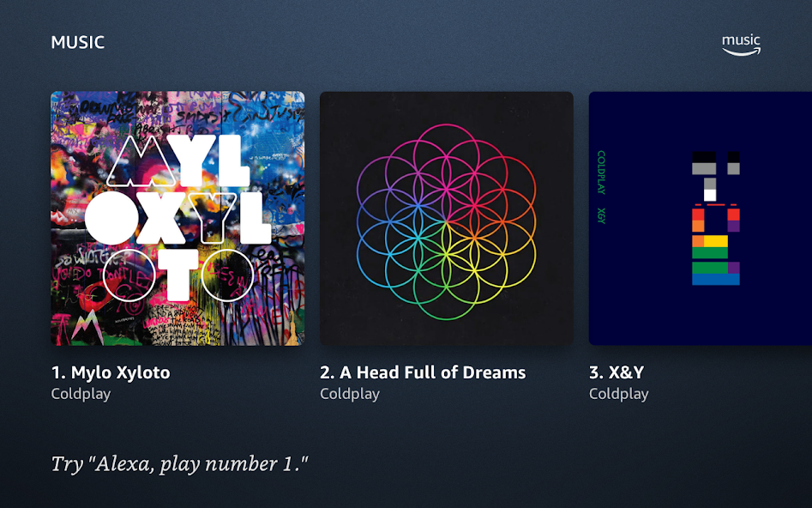The image size is (812, 508).
Task: Select the '2. A Head Full of Dreams' title
Action: coord(423,372)
